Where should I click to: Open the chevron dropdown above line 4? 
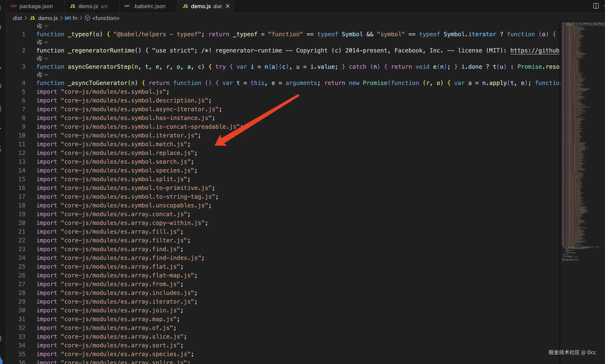click(46, 75)
